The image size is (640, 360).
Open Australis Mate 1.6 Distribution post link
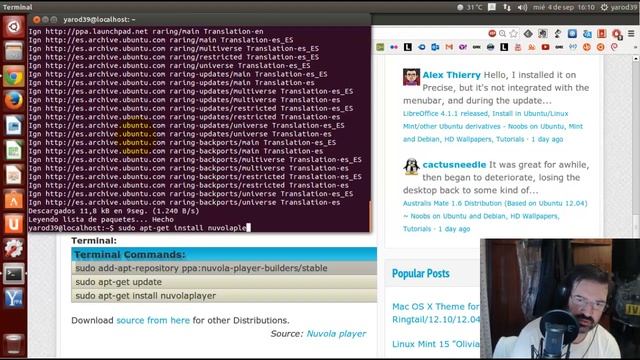(x=495, y=216)
